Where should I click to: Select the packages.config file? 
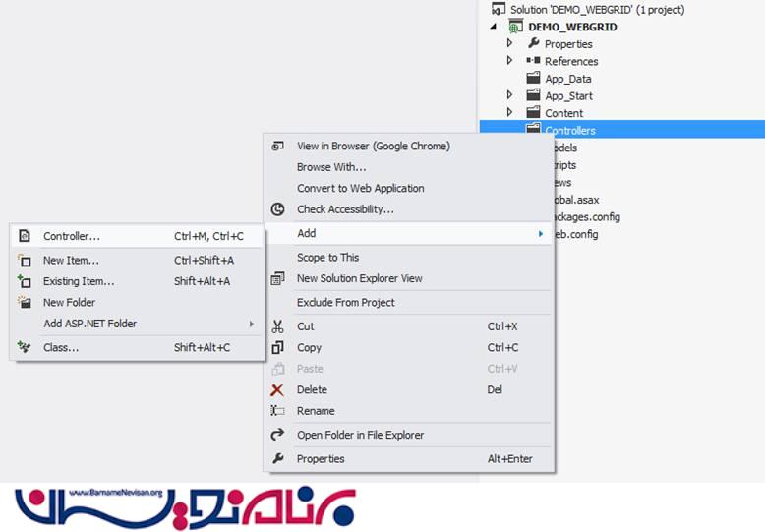coord(587,216)
